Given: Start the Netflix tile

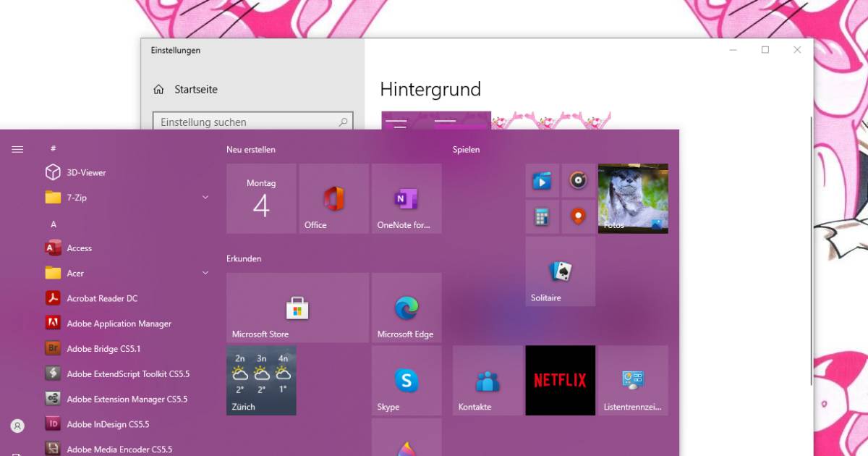Looking at the screenshot, I should click(560, 380).
